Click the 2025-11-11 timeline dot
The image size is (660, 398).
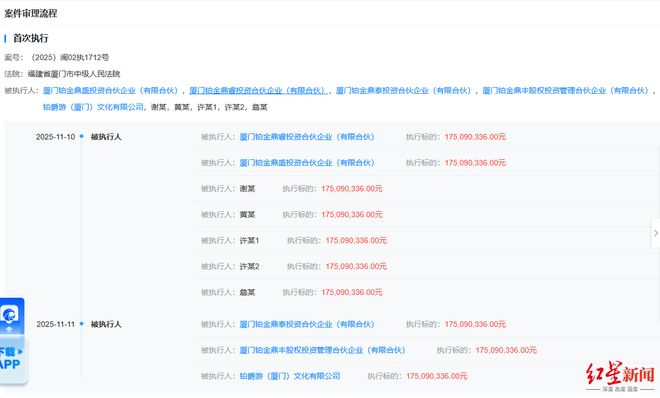[x=82, y=324]
